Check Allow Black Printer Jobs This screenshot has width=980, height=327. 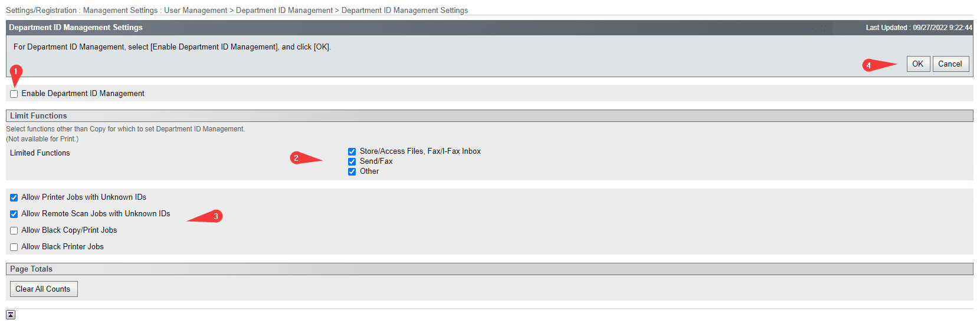click(14, 247)
